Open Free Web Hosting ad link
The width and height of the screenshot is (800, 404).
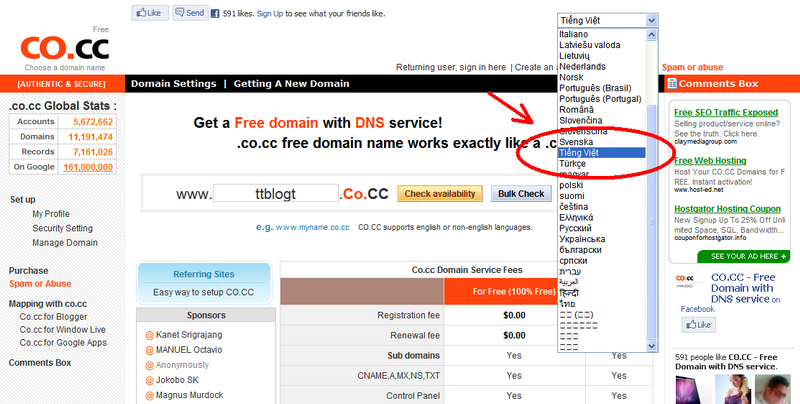point(710,161)
